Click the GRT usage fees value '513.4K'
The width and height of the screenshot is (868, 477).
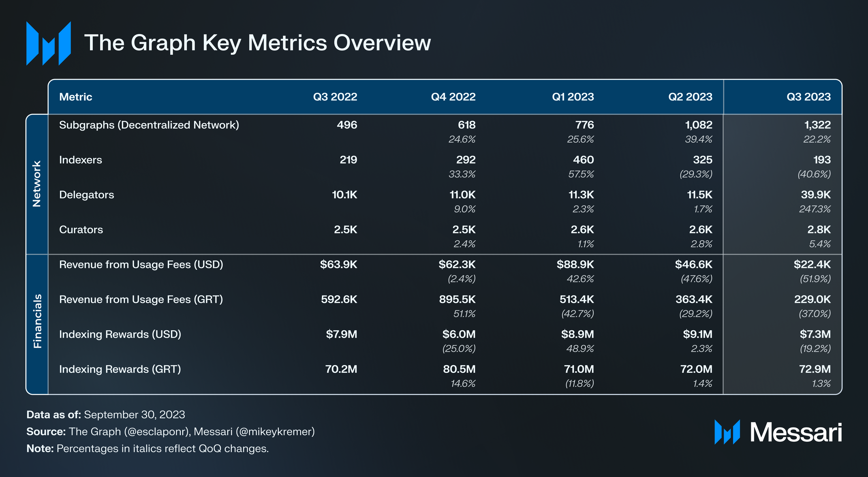tap(577, 299)
